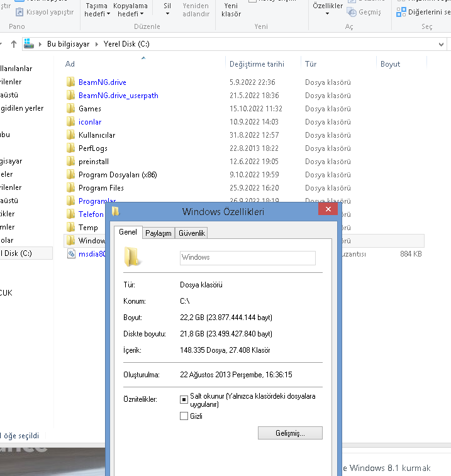Click the 148.335 Dosya, 27.408 Klasör value
The width and height of the screenshot is (451, 476).
click(x=225, y=350)
